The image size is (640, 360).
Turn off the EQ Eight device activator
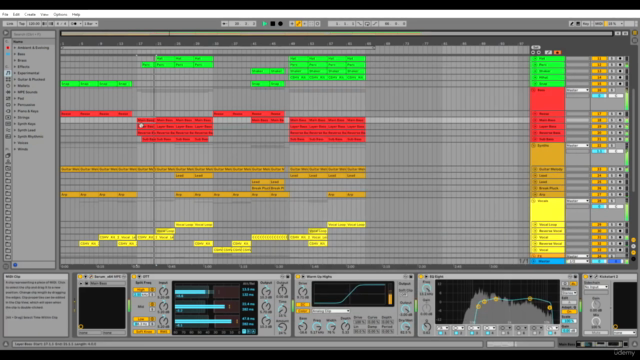(422, 277)
